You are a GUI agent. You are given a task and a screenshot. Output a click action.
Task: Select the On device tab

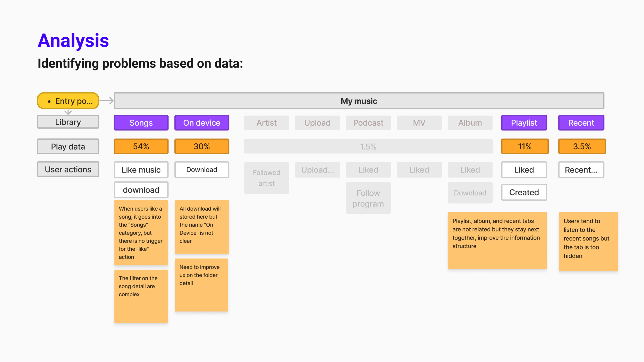tap(202, 123)
